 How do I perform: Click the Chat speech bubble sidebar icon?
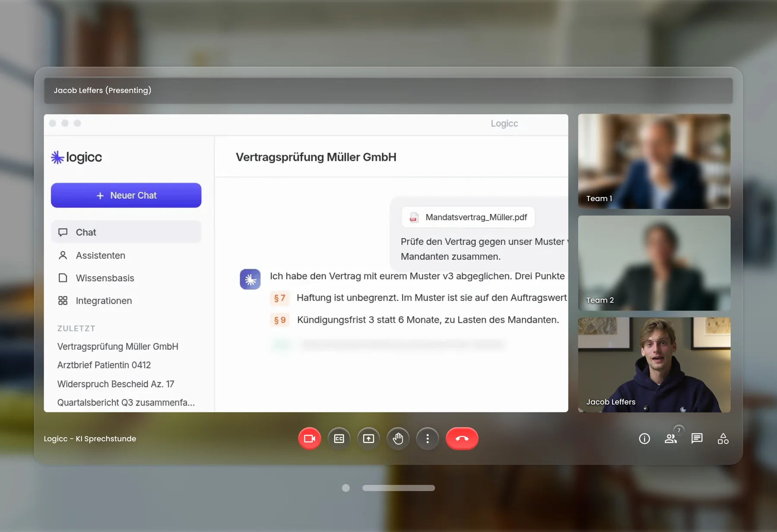(x=63, y=232)
